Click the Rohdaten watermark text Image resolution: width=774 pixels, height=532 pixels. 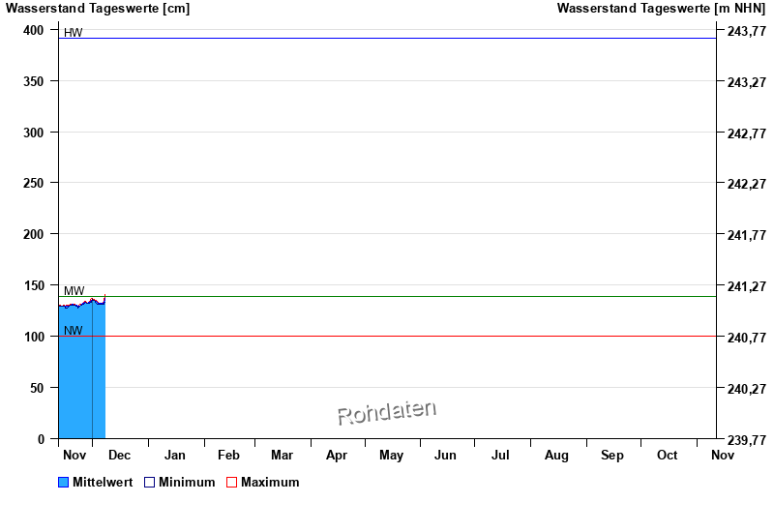point(387,413)
